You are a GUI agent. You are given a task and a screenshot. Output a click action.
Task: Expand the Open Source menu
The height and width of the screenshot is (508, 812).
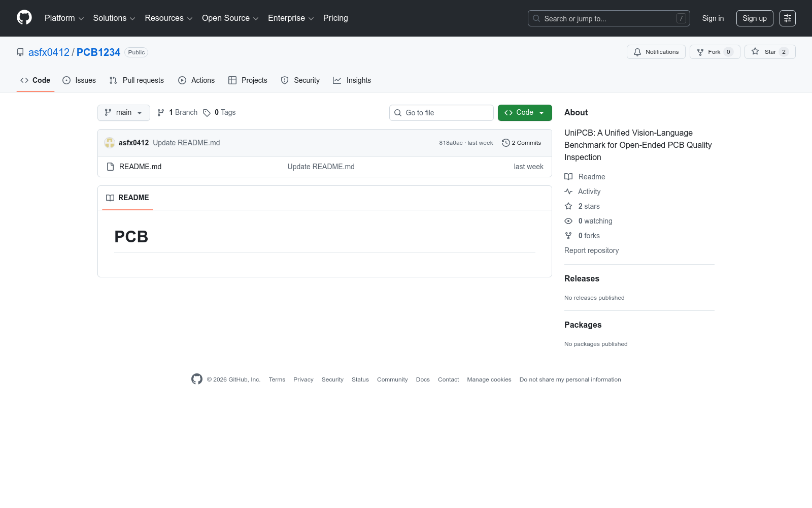[230, 18]
